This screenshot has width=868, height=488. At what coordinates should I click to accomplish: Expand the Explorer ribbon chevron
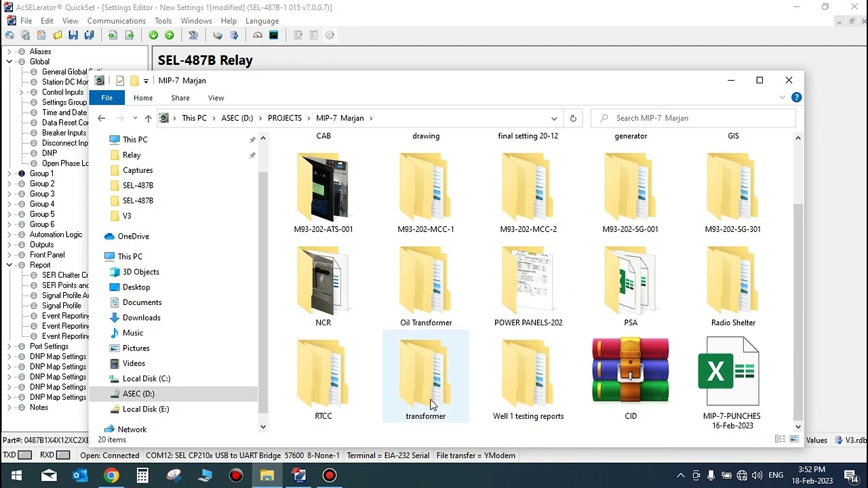[783, 98]
